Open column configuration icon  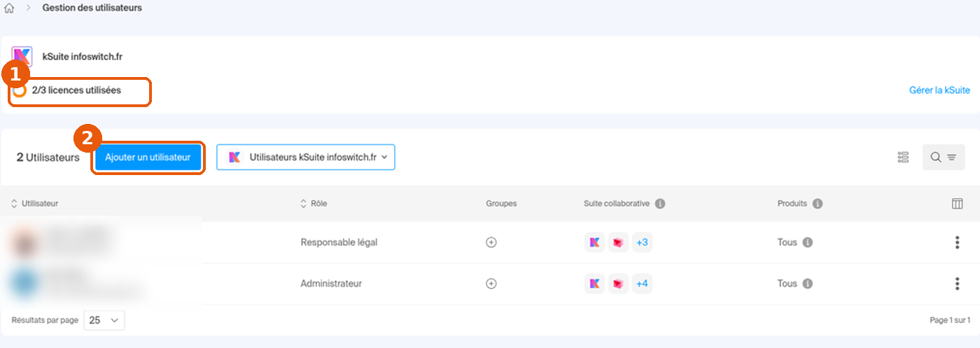point(957,204)
